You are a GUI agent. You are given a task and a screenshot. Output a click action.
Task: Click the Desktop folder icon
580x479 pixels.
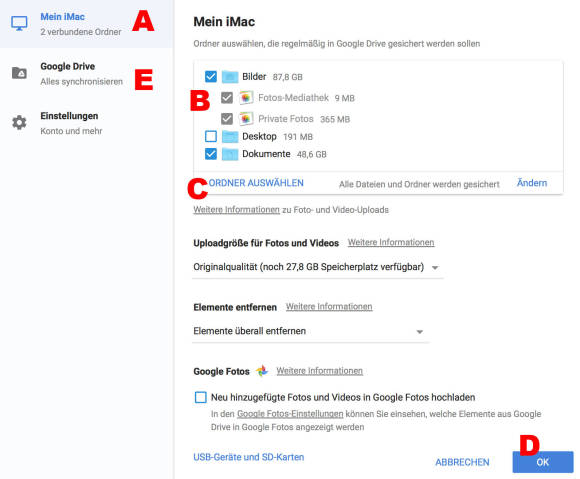[230, 136]
